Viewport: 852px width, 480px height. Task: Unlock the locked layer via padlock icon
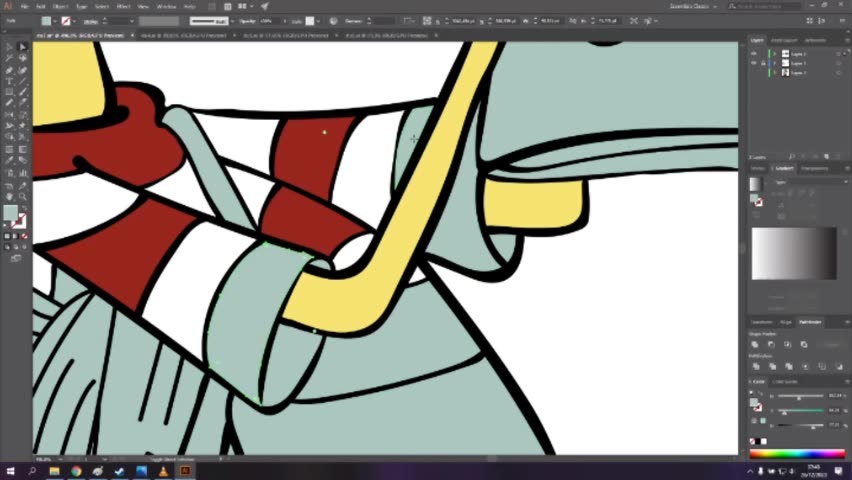coord(763,63)
